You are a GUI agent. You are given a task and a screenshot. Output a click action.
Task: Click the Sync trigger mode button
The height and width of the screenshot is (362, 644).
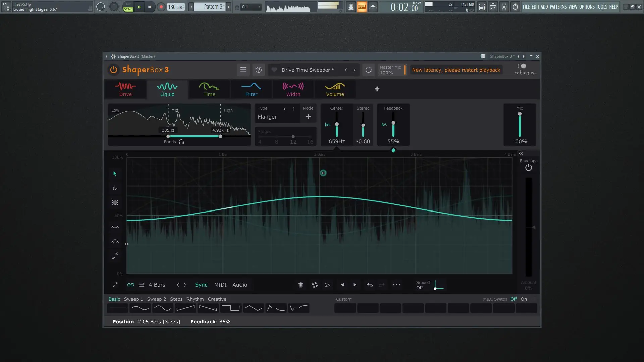coord(201,285)
